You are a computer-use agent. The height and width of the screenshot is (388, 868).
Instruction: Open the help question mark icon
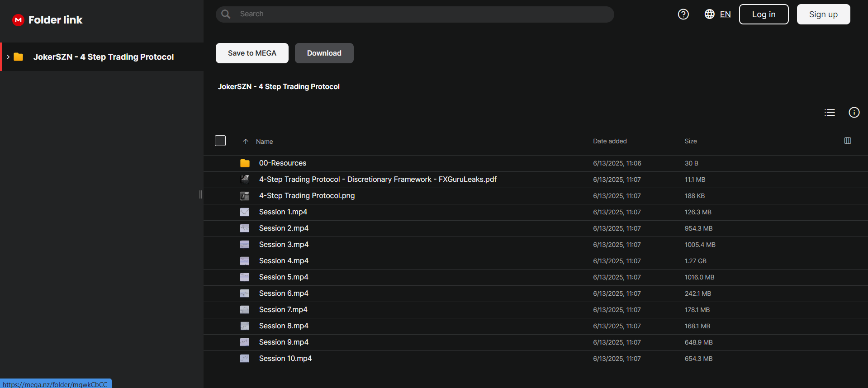(683, 14)
